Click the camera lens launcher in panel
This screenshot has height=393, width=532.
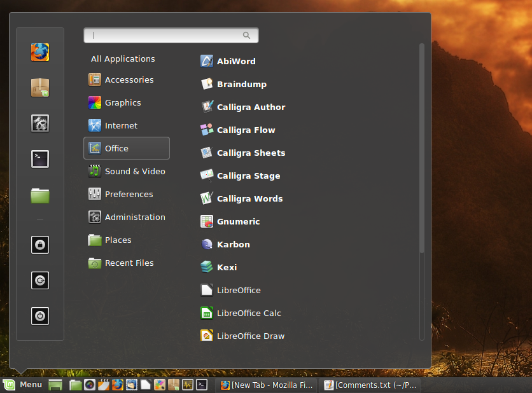(x=90, y=385)
